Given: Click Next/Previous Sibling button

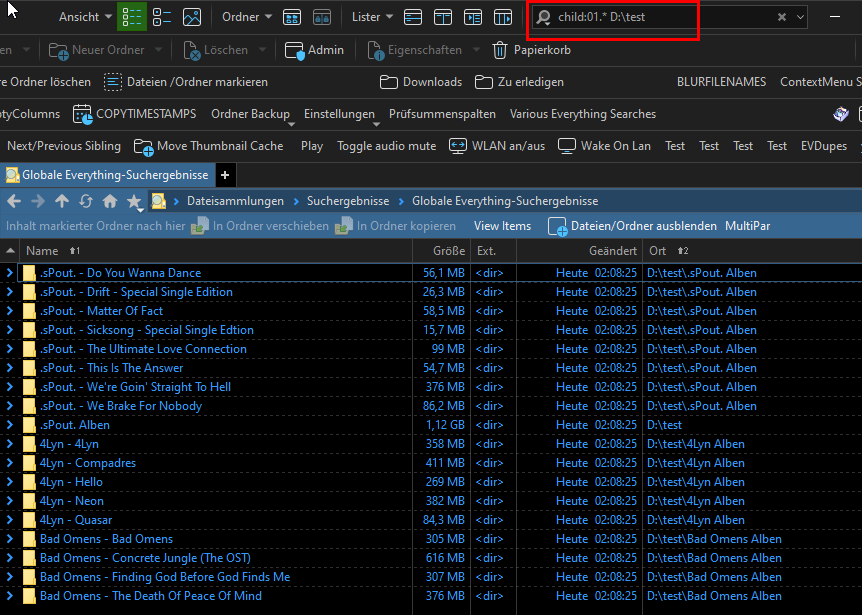Looking at the screenshot, I should [64, 146].
